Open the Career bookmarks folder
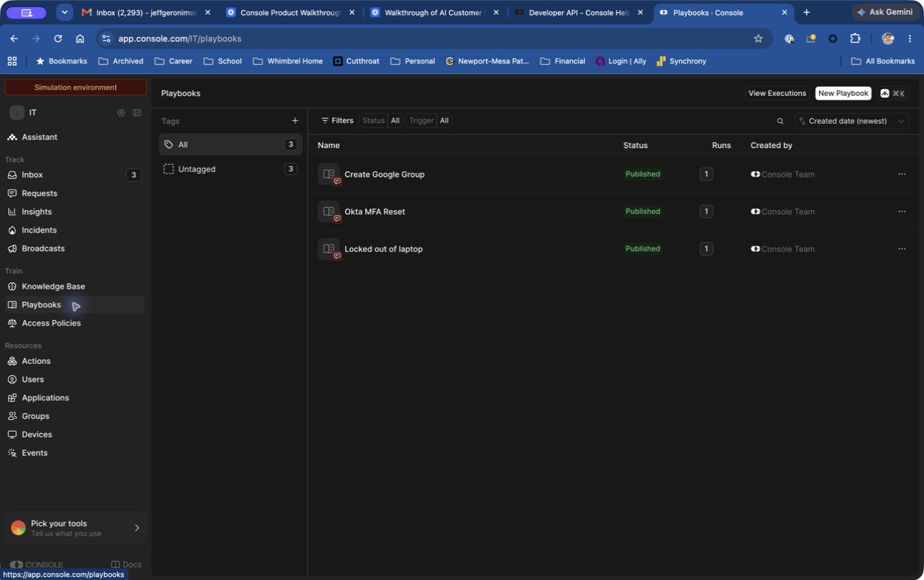924x580 pixels. click(x=173, y=61)
